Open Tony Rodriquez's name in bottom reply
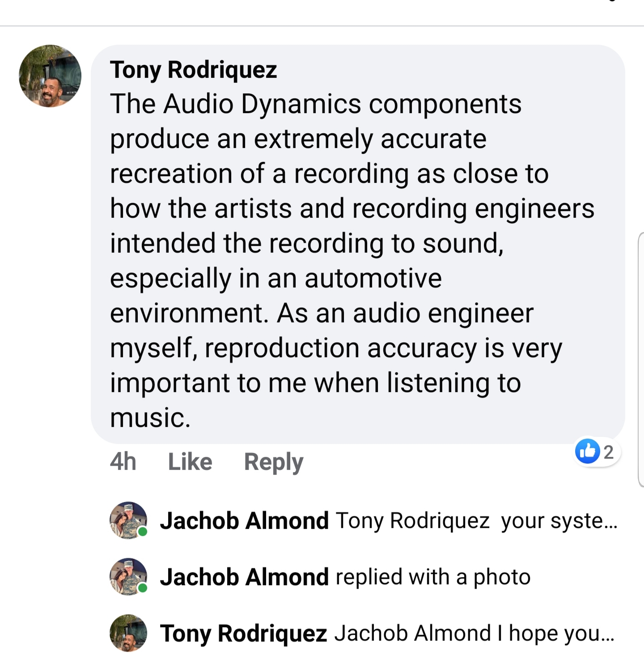The width and height of the screenshot is (644, 654). pyautogui.click(x=243, y=633)
